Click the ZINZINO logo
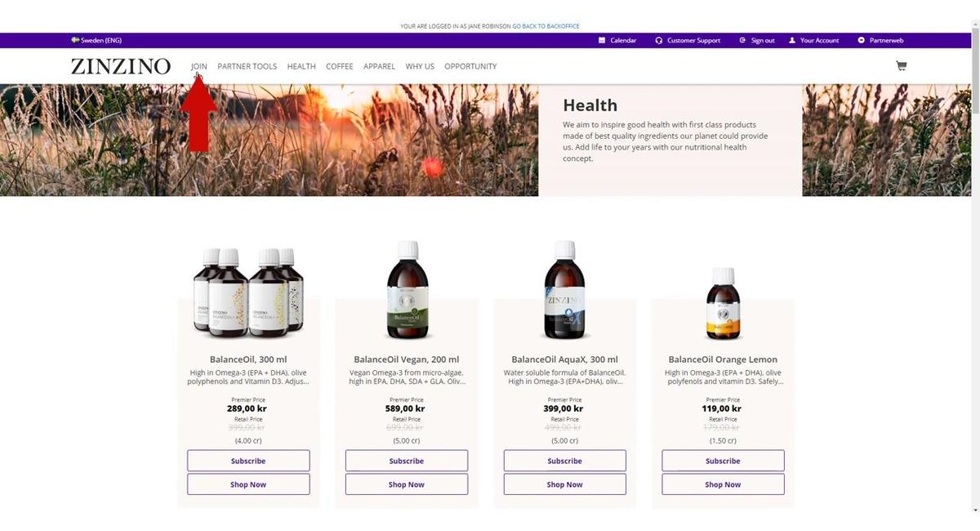This screenshot has height=531, width=980. coord(121,66)
